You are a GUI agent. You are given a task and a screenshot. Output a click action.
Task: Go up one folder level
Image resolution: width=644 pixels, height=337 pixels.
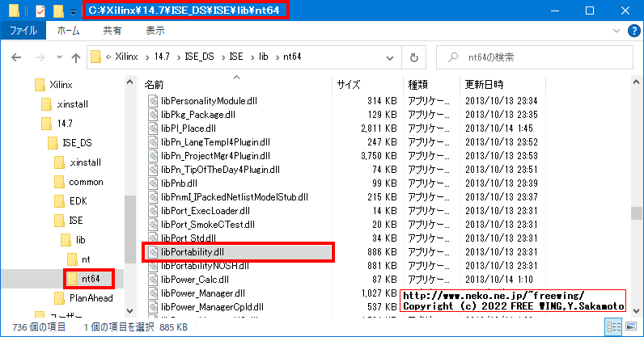point(76,57)
